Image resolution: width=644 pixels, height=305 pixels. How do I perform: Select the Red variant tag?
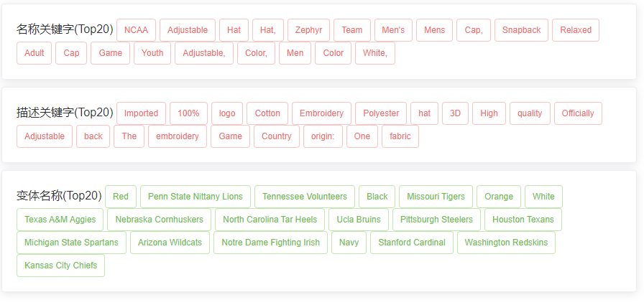coord(121,197)
